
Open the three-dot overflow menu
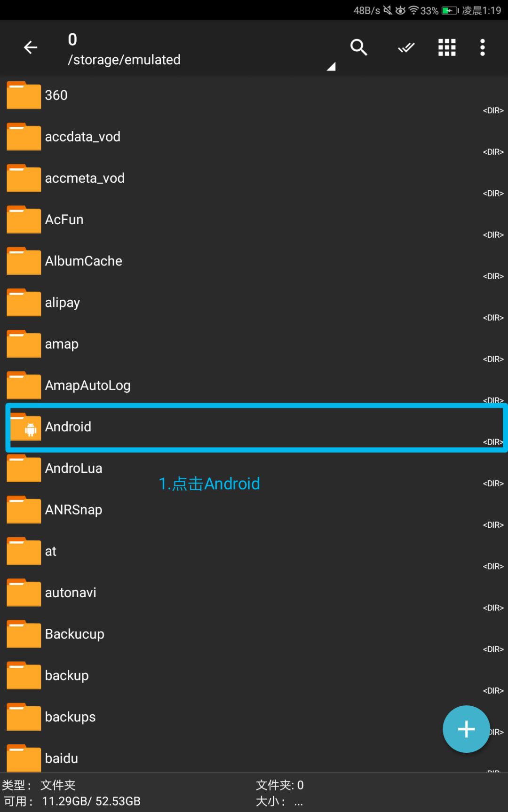tap(482, 47)
